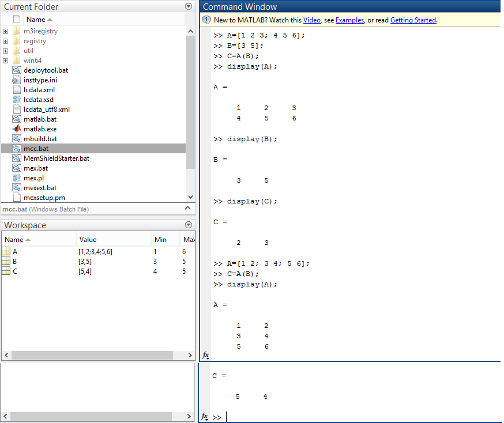Open the Video link in the banner
This screenshot has height=423, width=504.
[312, 20]
